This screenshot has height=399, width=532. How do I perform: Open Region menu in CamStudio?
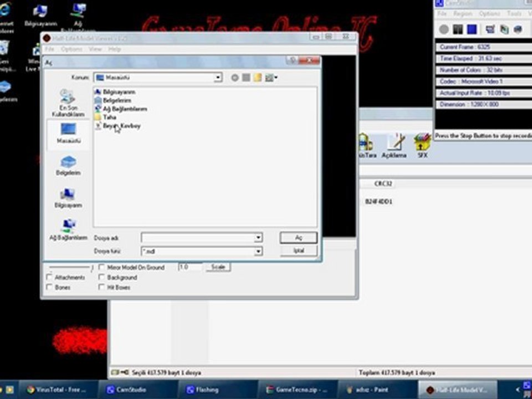tap(463, 13)
